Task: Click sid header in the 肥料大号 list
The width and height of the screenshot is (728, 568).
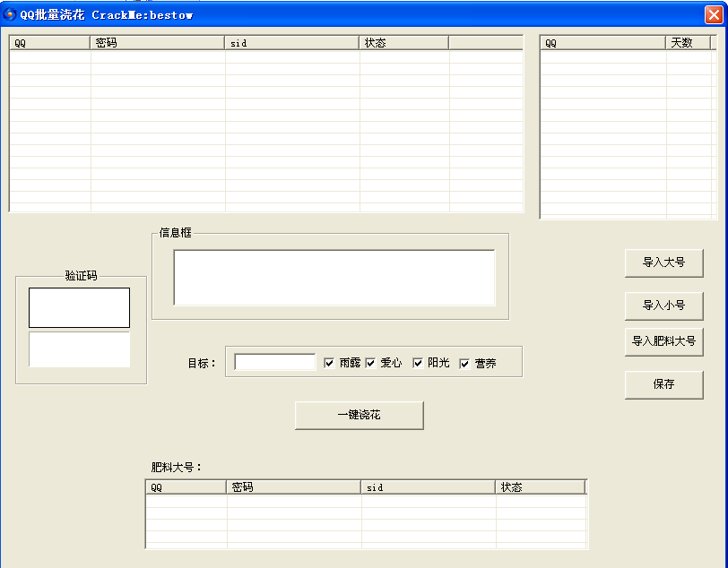Action: [429, 487]
